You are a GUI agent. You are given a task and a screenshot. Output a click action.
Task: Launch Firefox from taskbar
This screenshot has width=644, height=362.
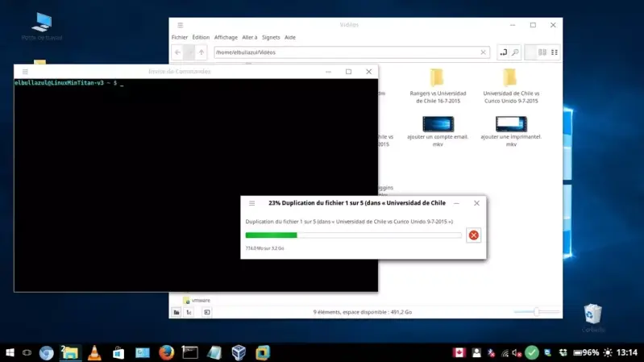(166, 352)
